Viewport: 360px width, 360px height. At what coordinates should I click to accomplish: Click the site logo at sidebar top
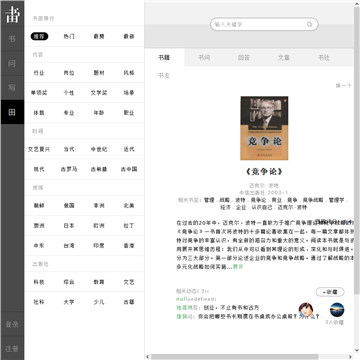click(x=12, y=14)
